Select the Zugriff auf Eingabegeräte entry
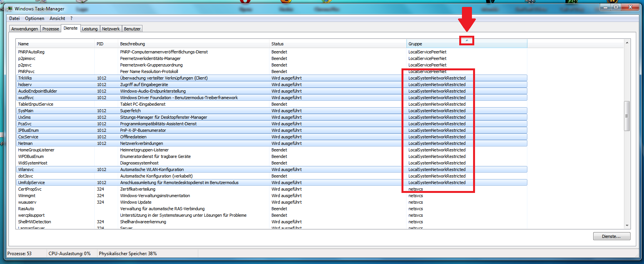Screen dimensions: 644x264 point(144,85)
